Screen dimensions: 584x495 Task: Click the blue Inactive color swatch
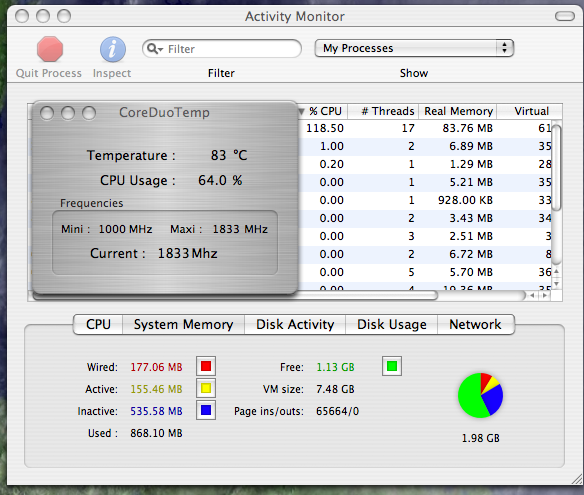pos(206,410)
